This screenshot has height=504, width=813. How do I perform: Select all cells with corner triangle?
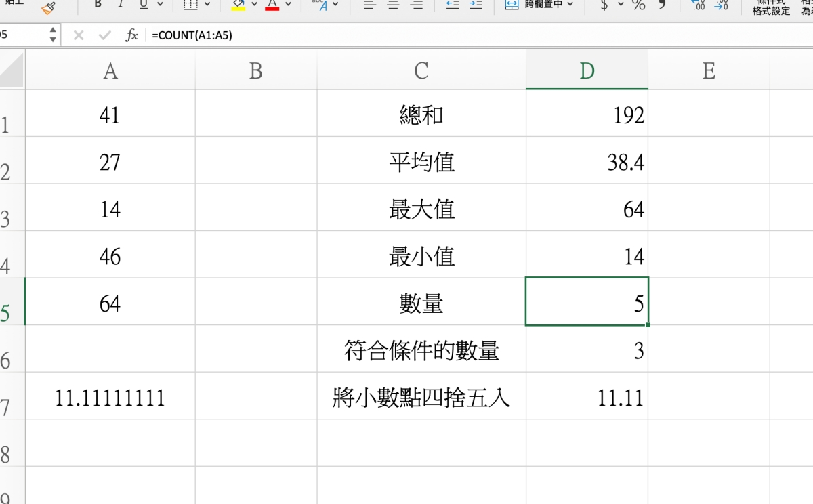(12, 70)
